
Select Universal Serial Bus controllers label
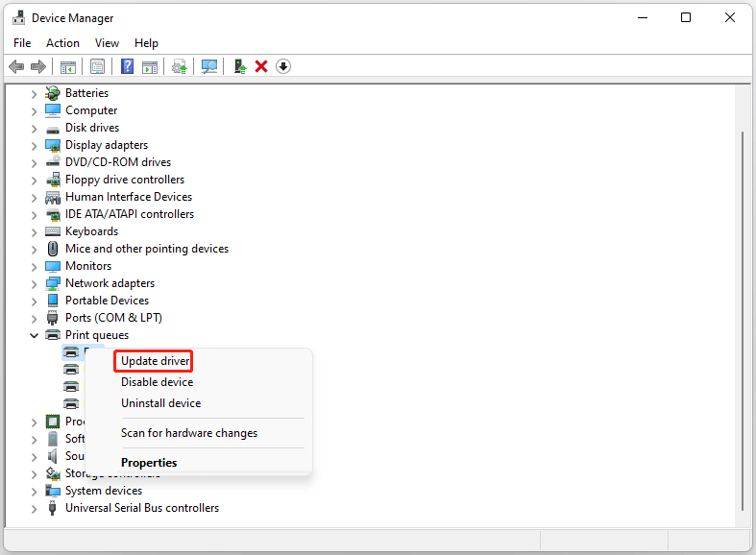pos(142,508)
